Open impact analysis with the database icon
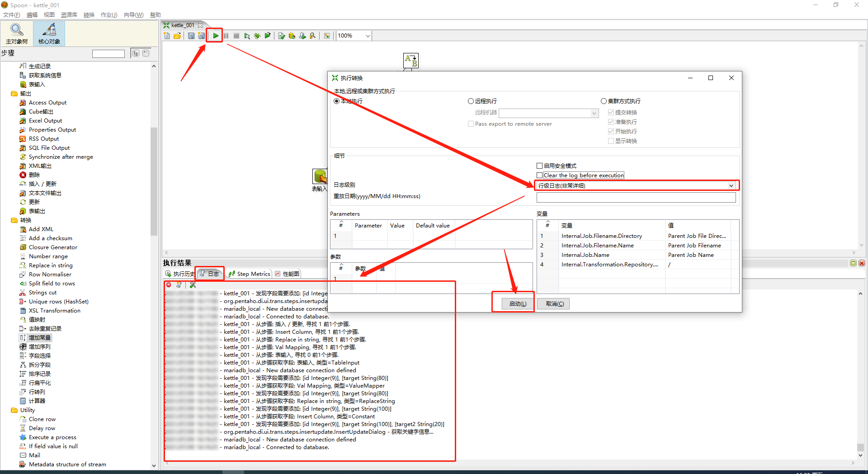Viewport: 868px width, 474px height. pyautogui.click(x=292, y=36)
